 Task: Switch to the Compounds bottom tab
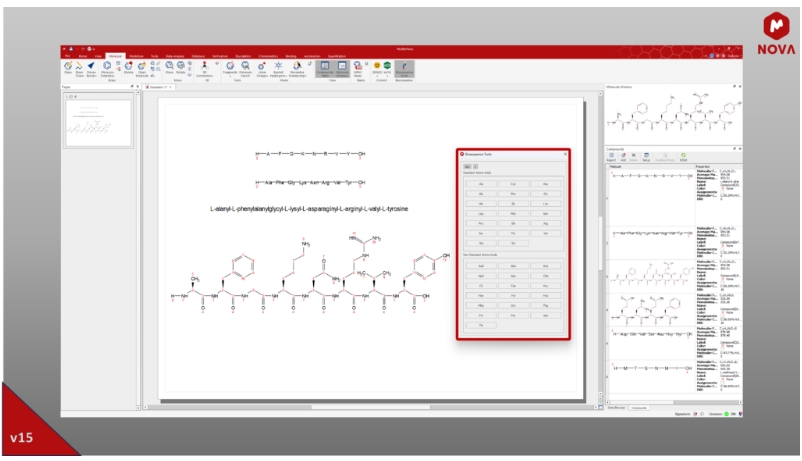coord(639,407)
